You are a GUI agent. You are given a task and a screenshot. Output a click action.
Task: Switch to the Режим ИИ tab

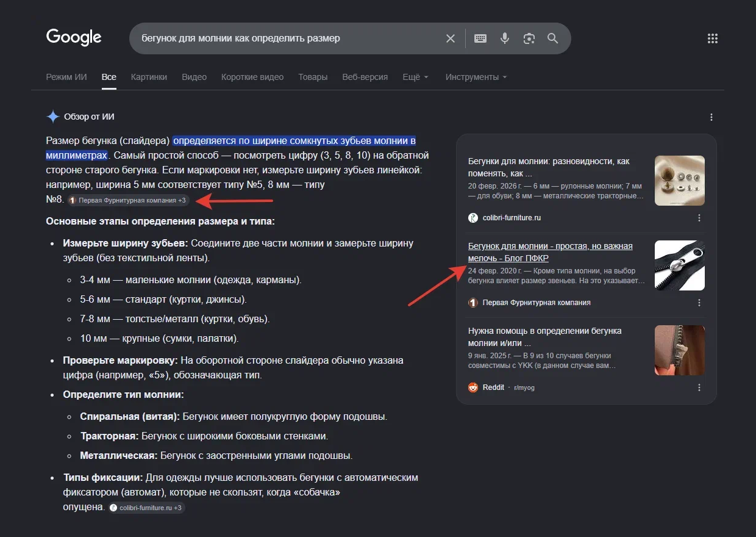66,77
